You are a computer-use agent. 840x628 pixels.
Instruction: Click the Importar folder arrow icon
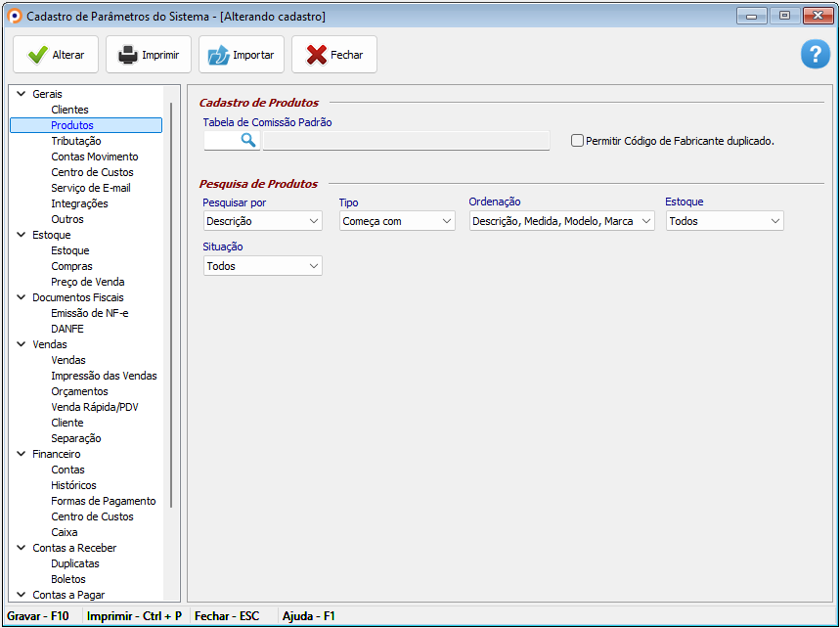[218, 55]
